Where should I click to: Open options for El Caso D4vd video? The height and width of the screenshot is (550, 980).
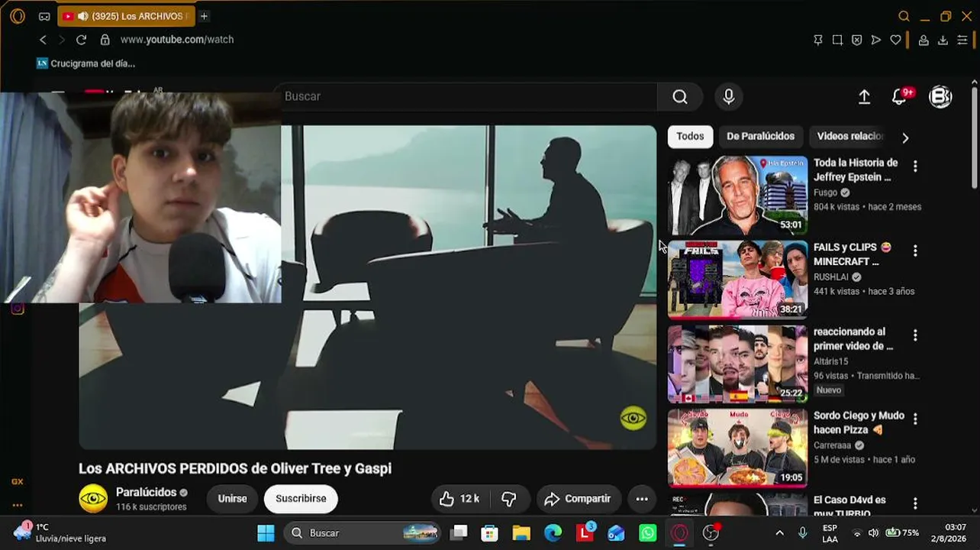click(915, 503)
